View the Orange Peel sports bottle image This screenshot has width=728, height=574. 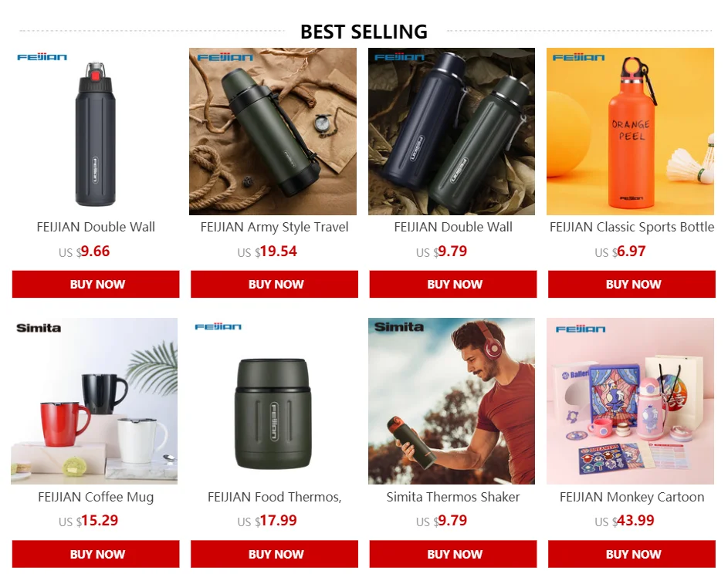point(631,131)
